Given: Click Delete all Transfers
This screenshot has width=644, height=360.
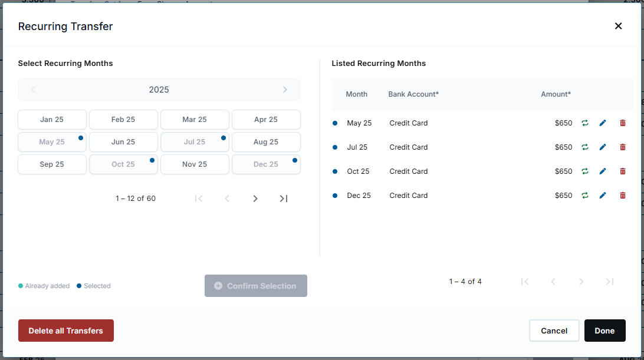Looking at the screenshot, I should [65, 331].
